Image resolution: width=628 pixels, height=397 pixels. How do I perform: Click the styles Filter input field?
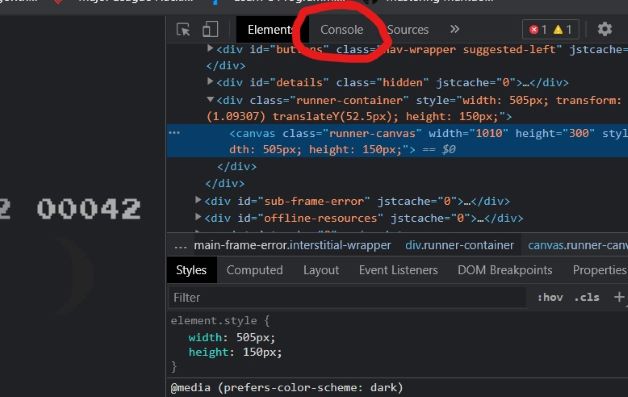347,298
